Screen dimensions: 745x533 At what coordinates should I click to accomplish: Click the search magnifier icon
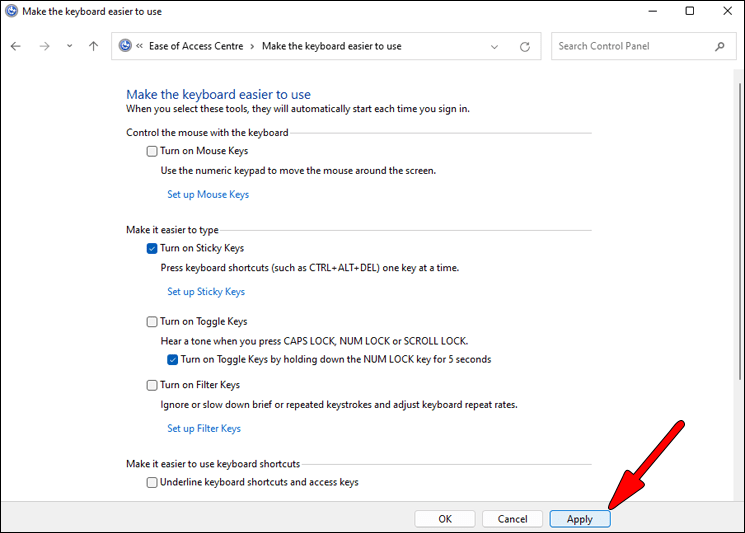tap(719, 46)
